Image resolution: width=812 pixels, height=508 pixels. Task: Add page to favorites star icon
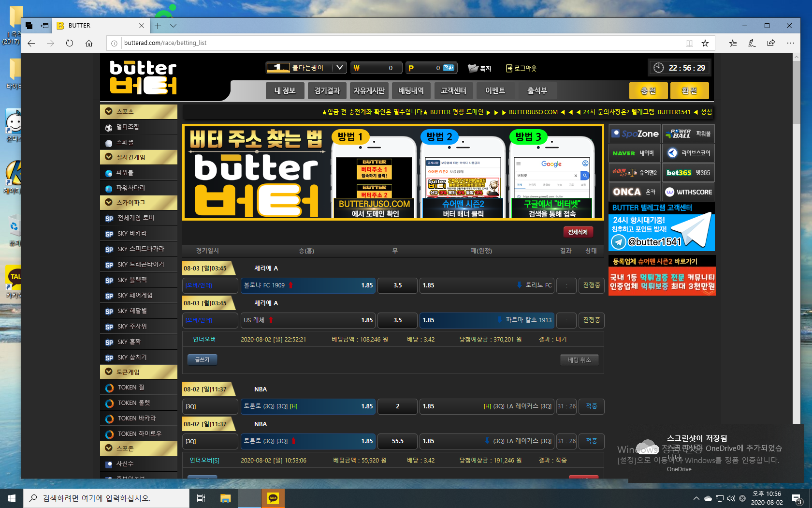705,43
